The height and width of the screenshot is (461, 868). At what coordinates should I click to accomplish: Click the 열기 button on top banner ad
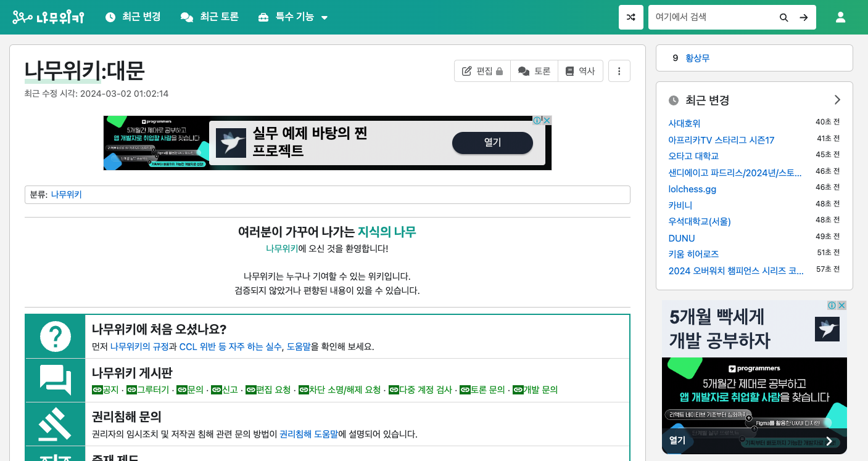[492, 143]
